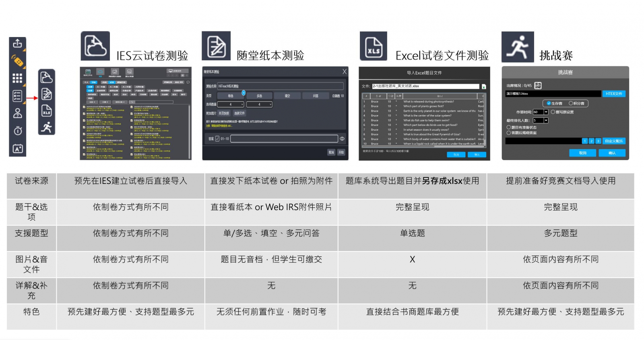Viewport: 644px width, 340px height.
Task: Open the 作答时间 dropdown showing 60
Action: (546, 112)
